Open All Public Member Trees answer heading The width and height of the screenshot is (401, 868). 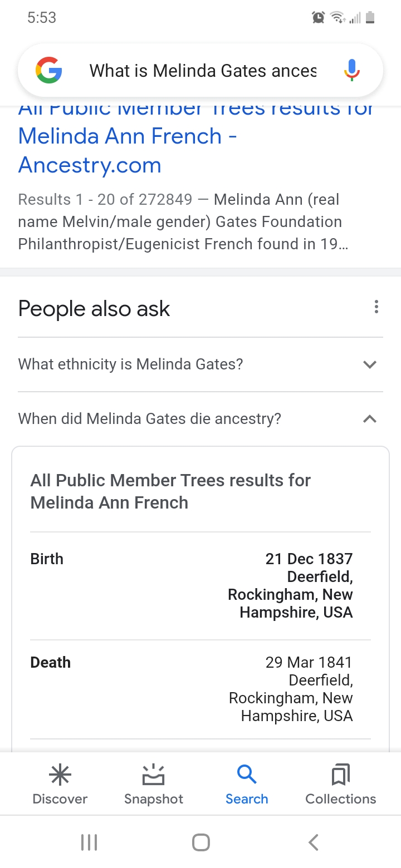coord(170,491)
